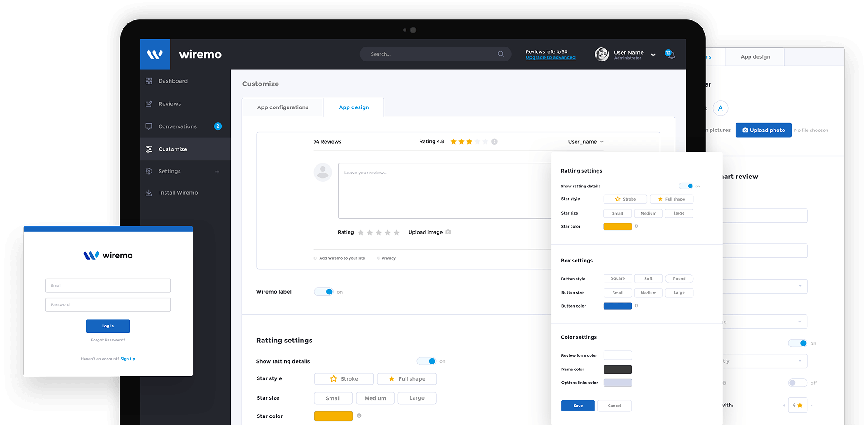Click the Install Wiremo download icon
868x425 pixels.
[x=149, y=192]
